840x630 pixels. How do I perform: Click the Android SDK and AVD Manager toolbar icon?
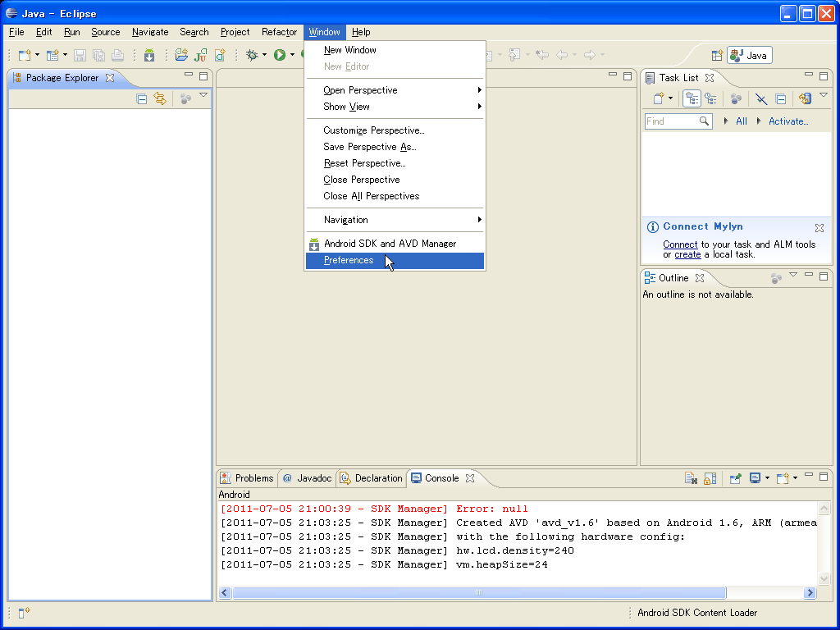(x=149, y=55)
